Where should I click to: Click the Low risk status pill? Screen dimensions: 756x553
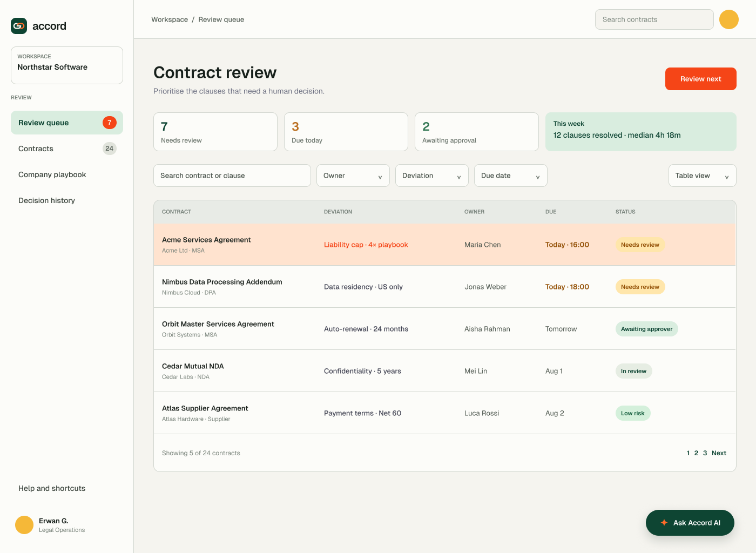click(633, 413)
